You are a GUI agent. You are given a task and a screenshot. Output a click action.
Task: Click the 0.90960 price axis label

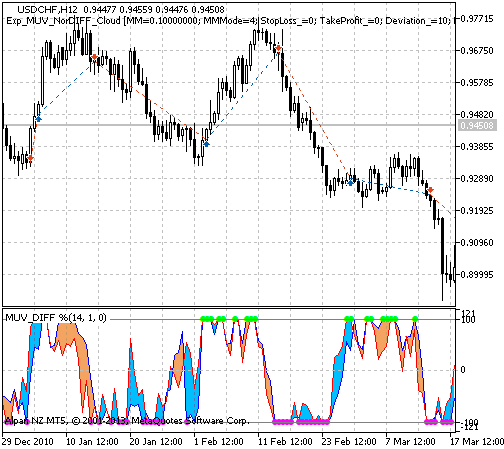point(477,243)
